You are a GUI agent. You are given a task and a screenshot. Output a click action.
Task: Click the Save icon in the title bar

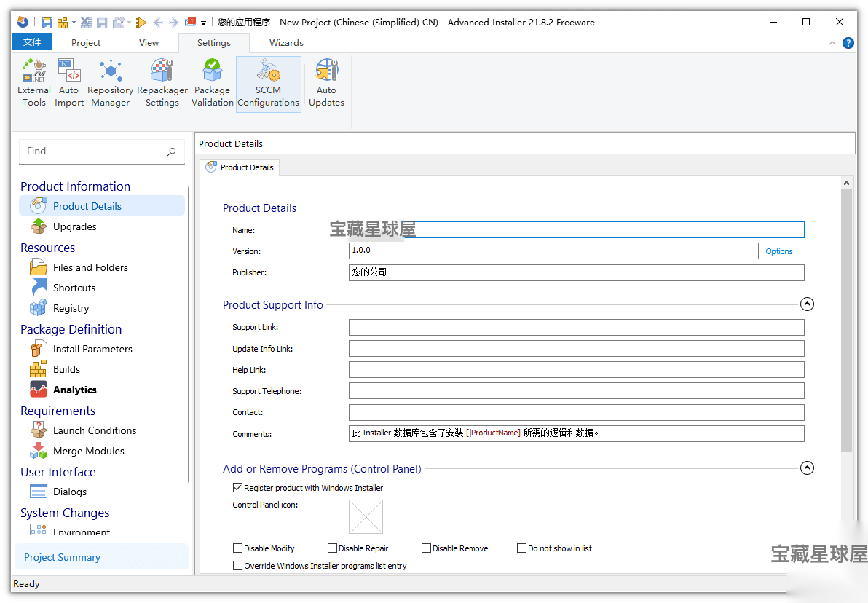(x=47, y=22)
